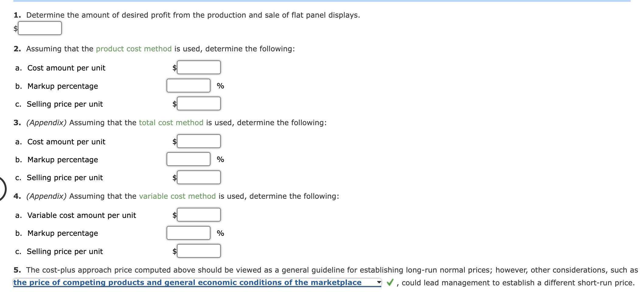Click the selling price per unit field in question 3c
This screenshot has width=644, height=299.
click(199, 177)
